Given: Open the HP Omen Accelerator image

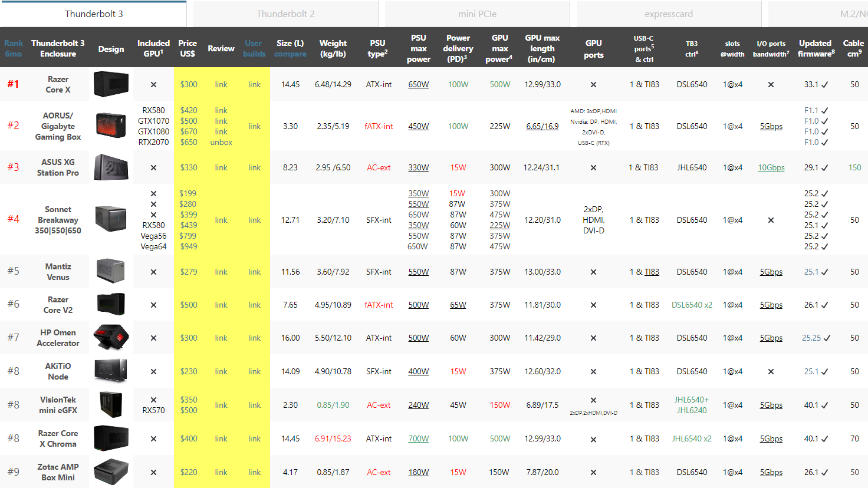Looking at the screenshot, I should click(x=111, y=338).
